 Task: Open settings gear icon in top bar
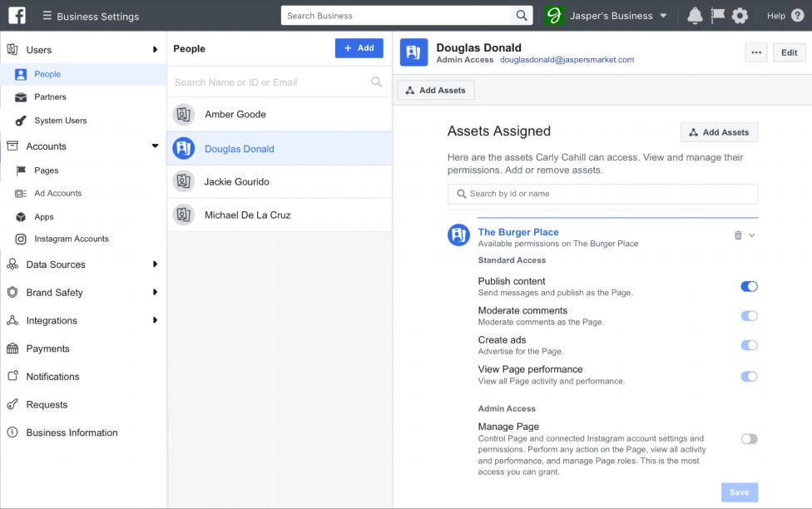tap(740, 16)
